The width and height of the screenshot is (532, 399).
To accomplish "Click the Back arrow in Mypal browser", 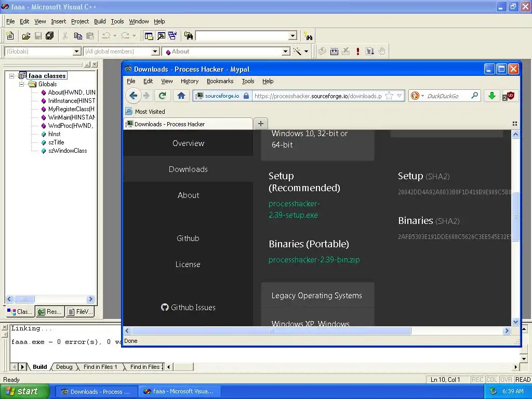I will pyautogui.click(x=134, y=96).
